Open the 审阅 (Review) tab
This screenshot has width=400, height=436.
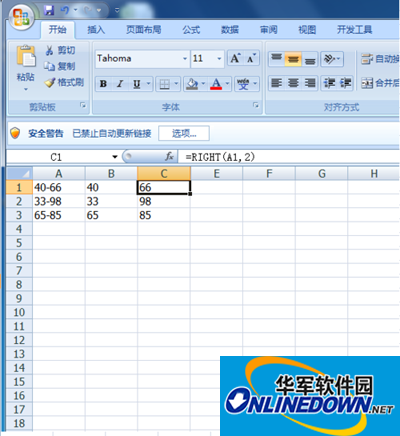pyautogui.click(x=268, y=30)
